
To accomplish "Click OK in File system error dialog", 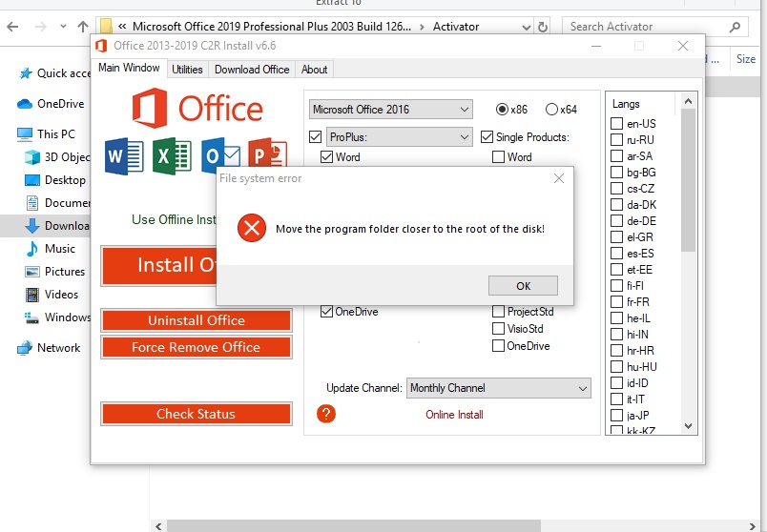I will coord(523,286).
